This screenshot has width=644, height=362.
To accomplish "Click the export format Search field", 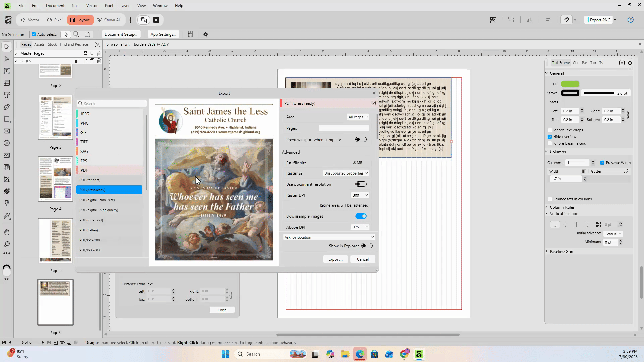I will [x=112, y=104].
